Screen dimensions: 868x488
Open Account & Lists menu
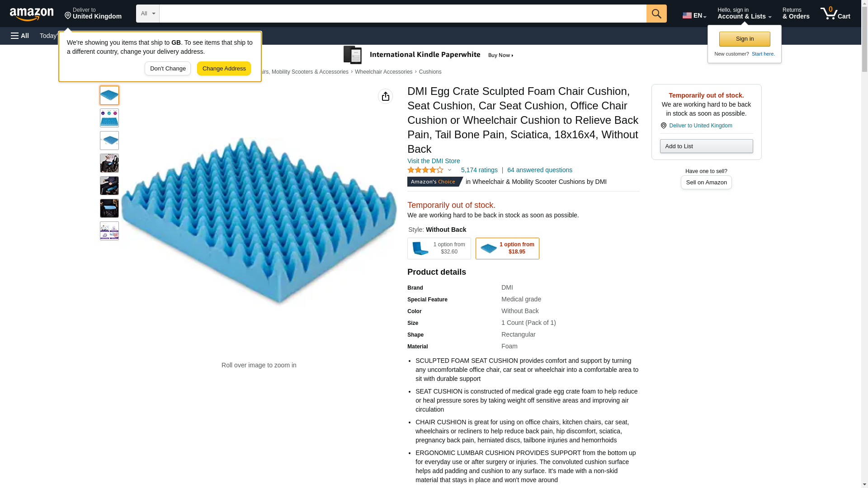[744, 14]
